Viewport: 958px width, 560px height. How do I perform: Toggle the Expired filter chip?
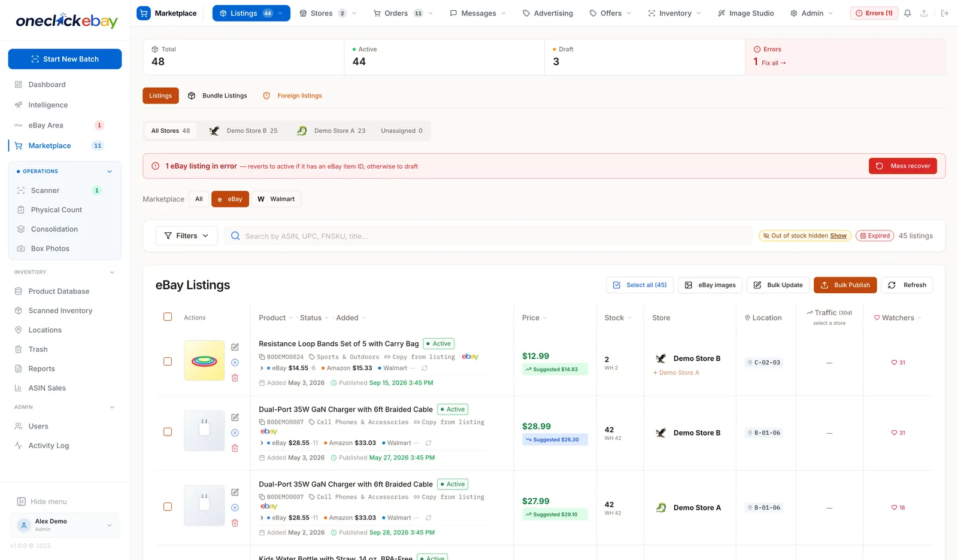click(875, 236)
